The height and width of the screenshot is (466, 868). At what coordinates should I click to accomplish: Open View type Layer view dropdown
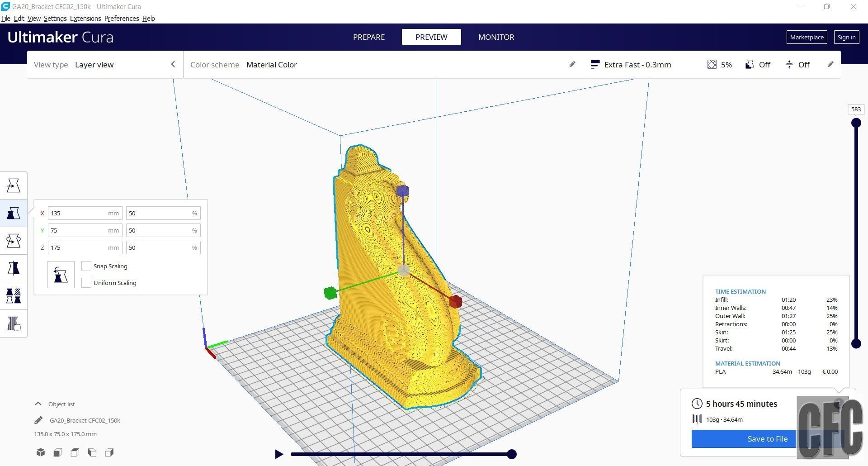click(105, 65)
